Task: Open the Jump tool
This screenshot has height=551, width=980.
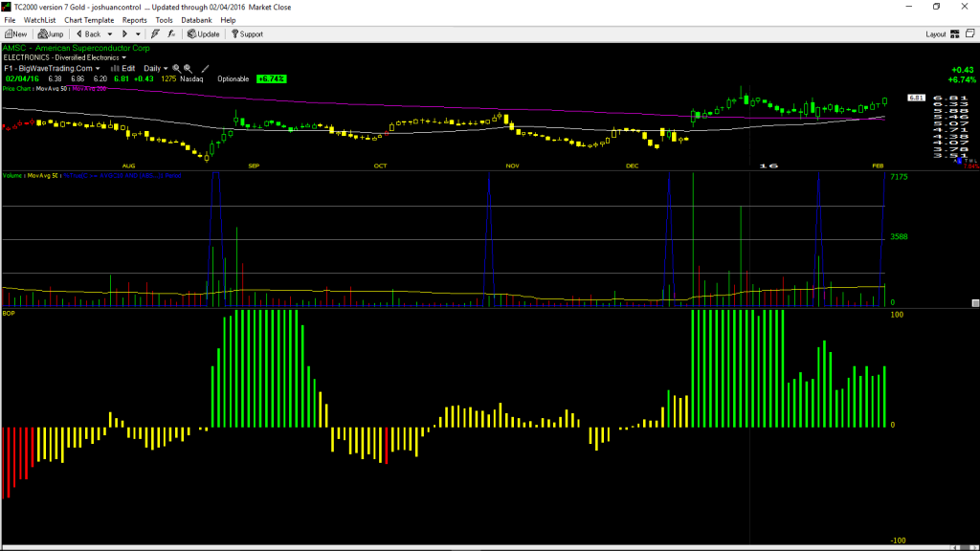Action: coord(51,34)
